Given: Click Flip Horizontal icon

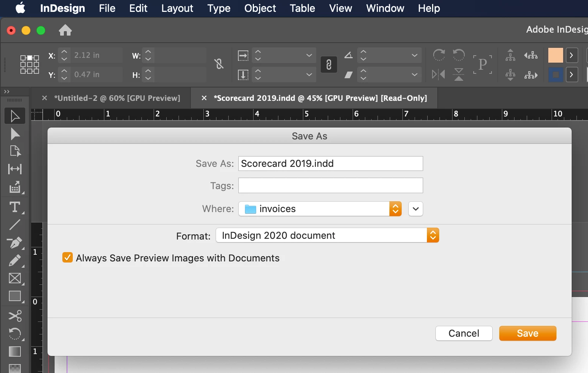Looking at the screenshot, I should coord(438,75).
